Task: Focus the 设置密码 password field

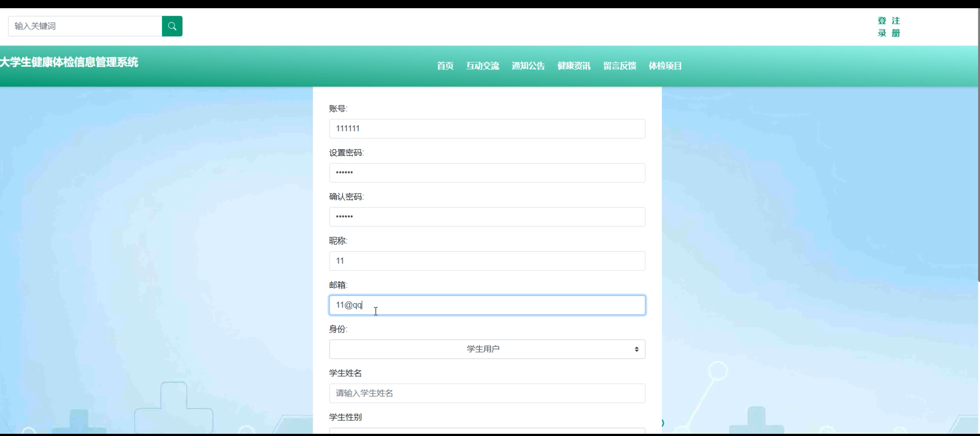Action: [487, 173]
